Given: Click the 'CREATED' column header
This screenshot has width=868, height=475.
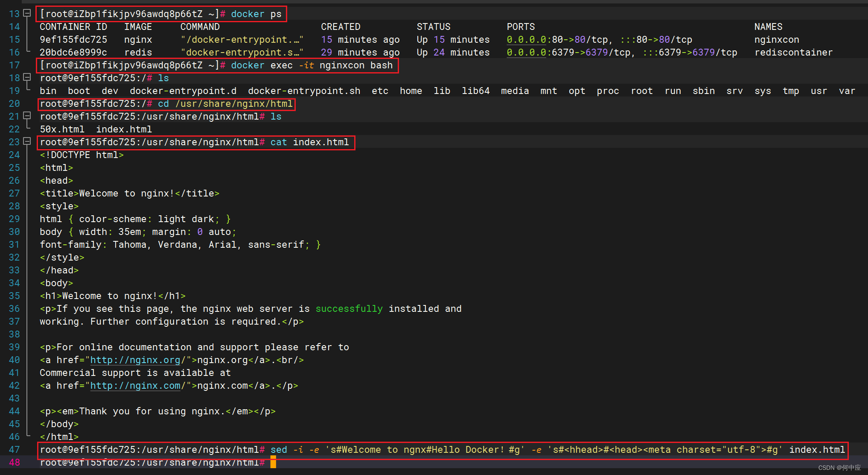Looking at the screenshot, I should [x=341, y=27].
